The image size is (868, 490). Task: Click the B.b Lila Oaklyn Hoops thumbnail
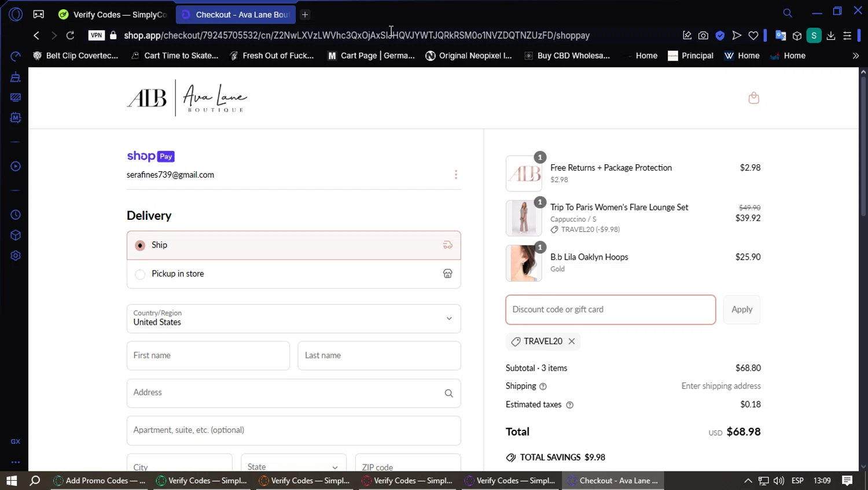(524, 263)
